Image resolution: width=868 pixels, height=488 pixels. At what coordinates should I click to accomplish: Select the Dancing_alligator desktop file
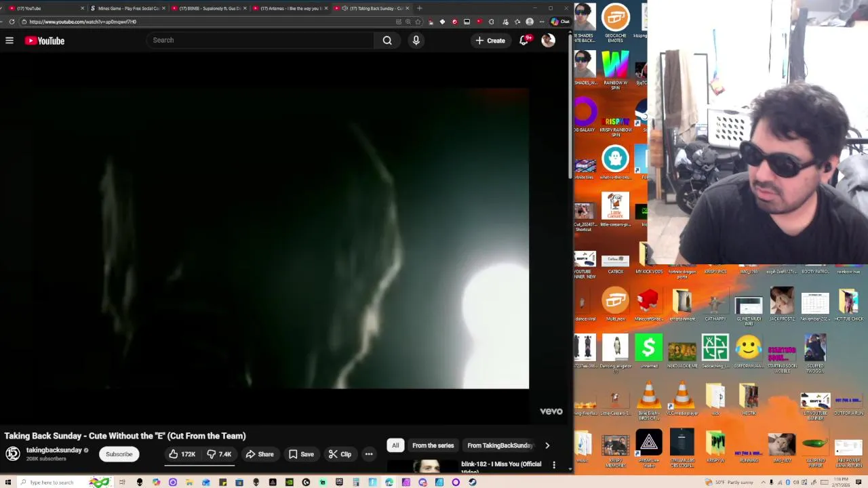(616, 354)
